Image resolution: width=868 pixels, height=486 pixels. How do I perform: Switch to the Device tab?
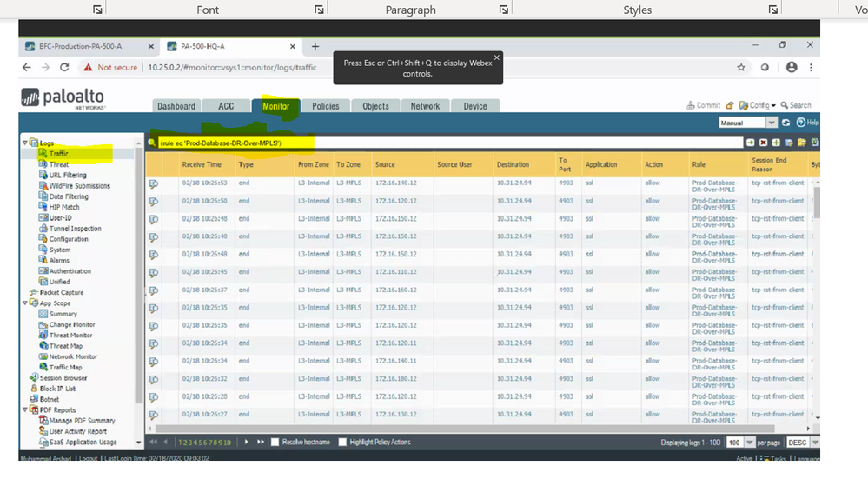pos(475,106)
